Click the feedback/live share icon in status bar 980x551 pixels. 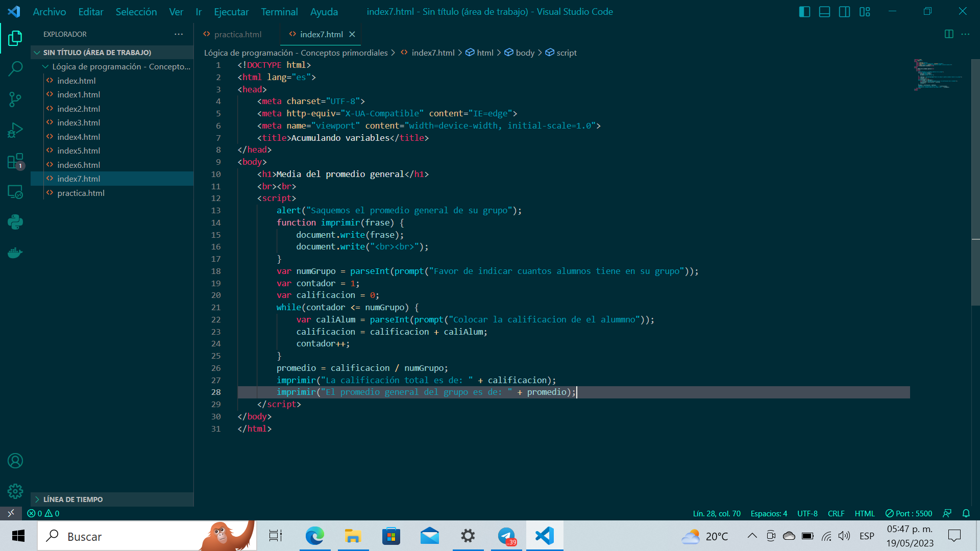tap(947, 513)
